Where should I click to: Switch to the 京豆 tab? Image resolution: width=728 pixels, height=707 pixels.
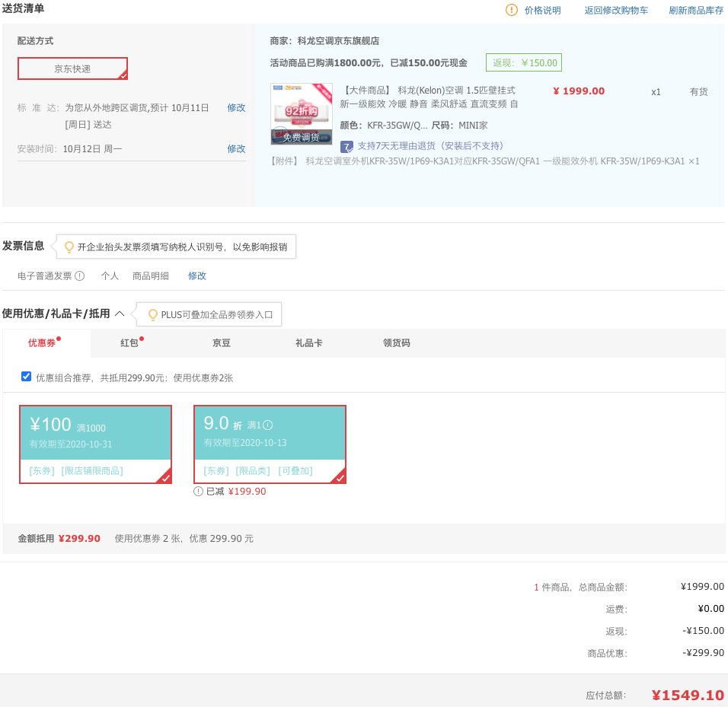[222, 342]
